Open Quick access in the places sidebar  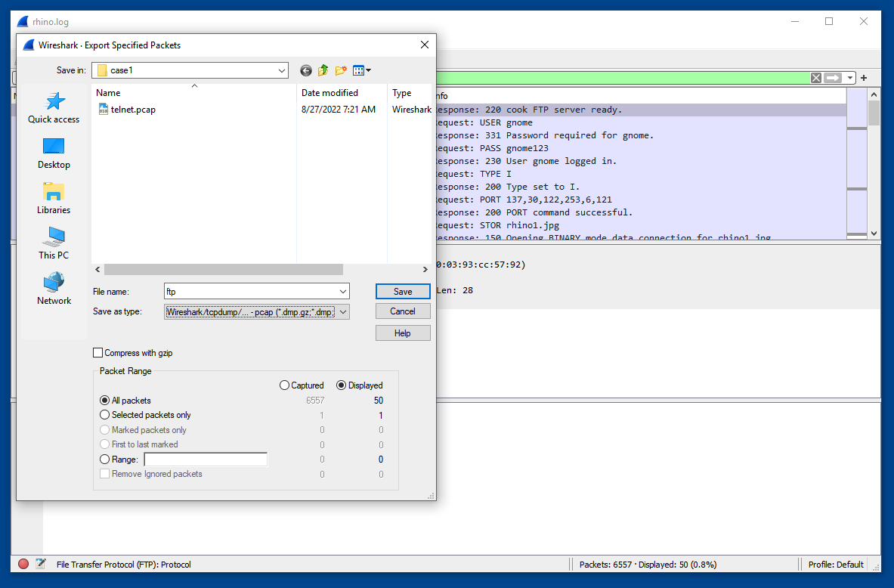54,108
